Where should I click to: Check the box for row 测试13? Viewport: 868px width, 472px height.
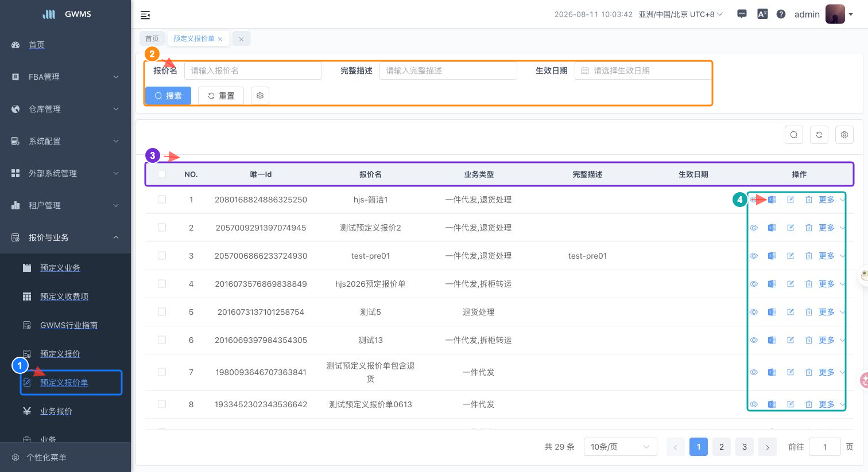[x=162, y=340]
